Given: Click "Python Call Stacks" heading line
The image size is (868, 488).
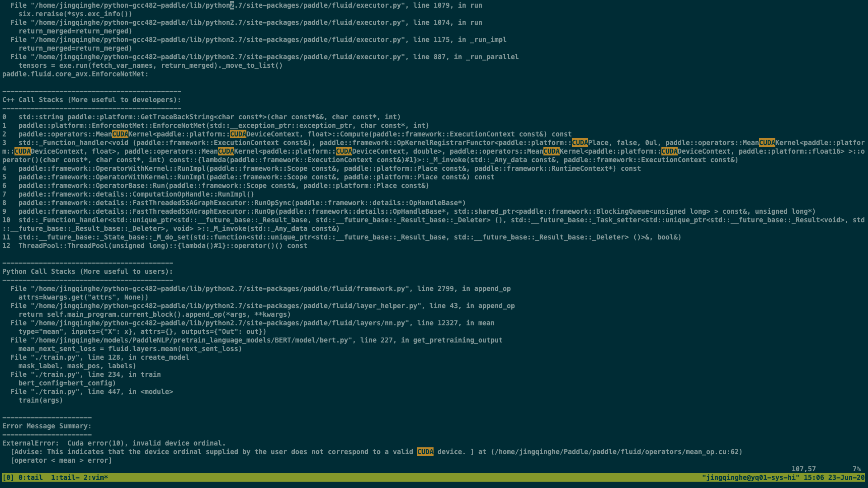Looking at the screenshot, I should tap(87, 272).
